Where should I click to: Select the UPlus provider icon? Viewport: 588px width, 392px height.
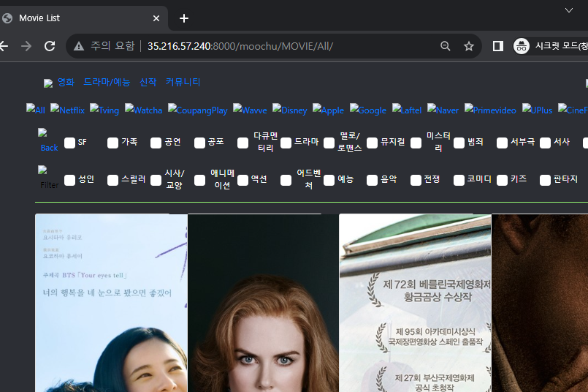(x=537, y=110)
